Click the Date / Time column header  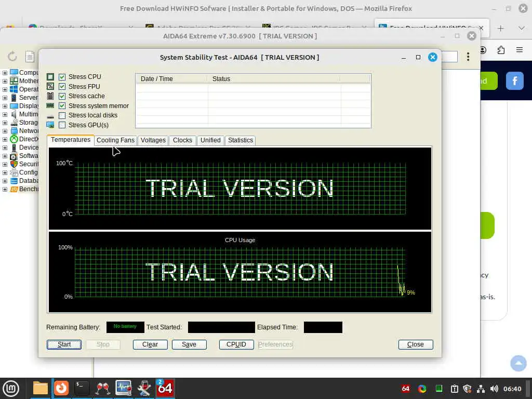tap(171, 79)
